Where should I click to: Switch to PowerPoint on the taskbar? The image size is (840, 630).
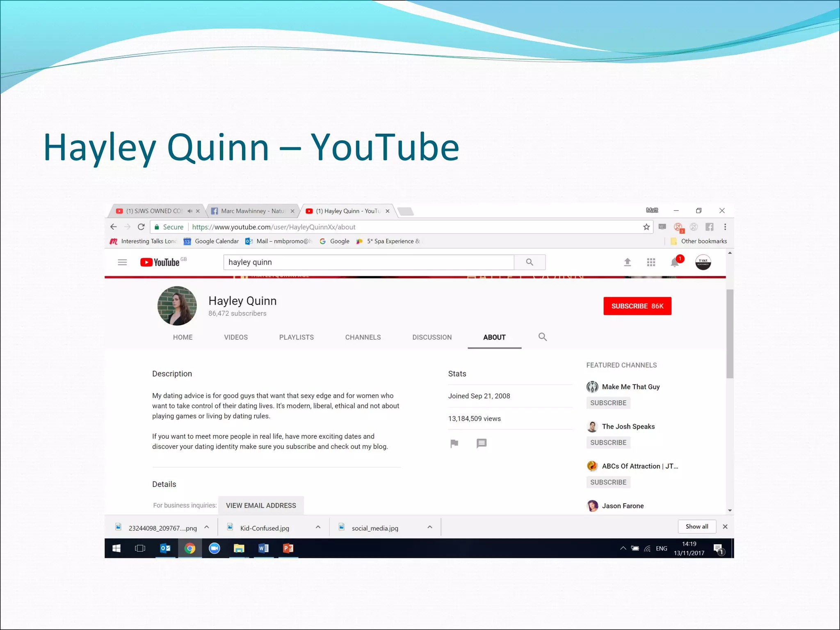tap(288, 548)
